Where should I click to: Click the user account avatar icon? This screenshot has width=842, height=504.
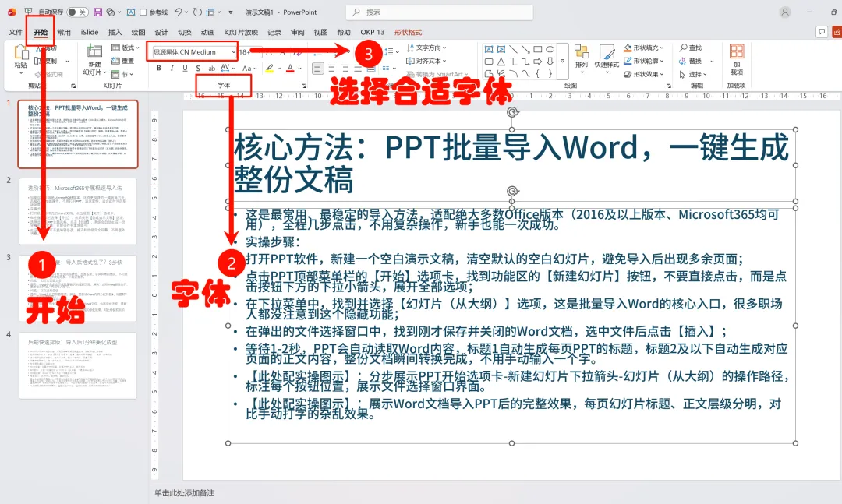[x=785, y=12]
